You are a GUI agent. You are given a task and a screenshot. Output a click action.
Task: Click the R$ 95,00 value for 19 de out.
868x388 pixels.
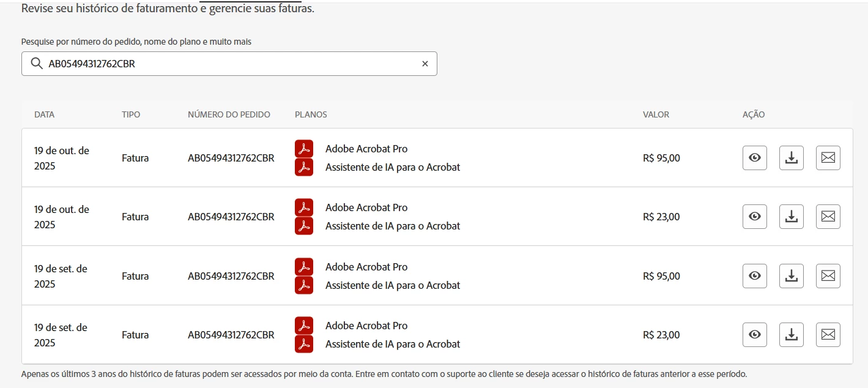tap(661, 158)
